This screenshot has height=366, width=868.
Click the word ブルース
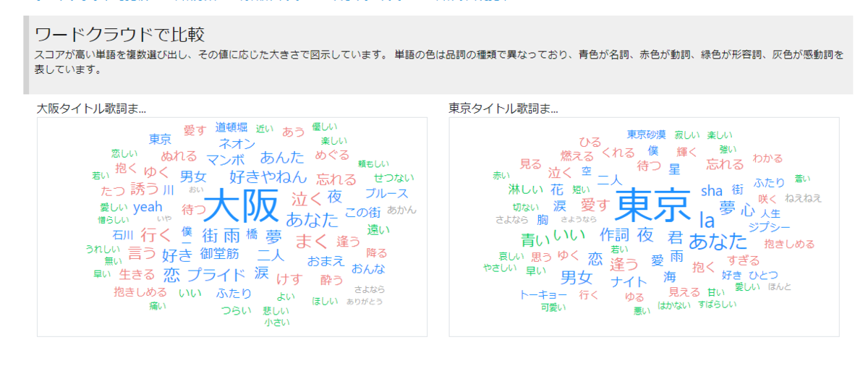(386, 193)
